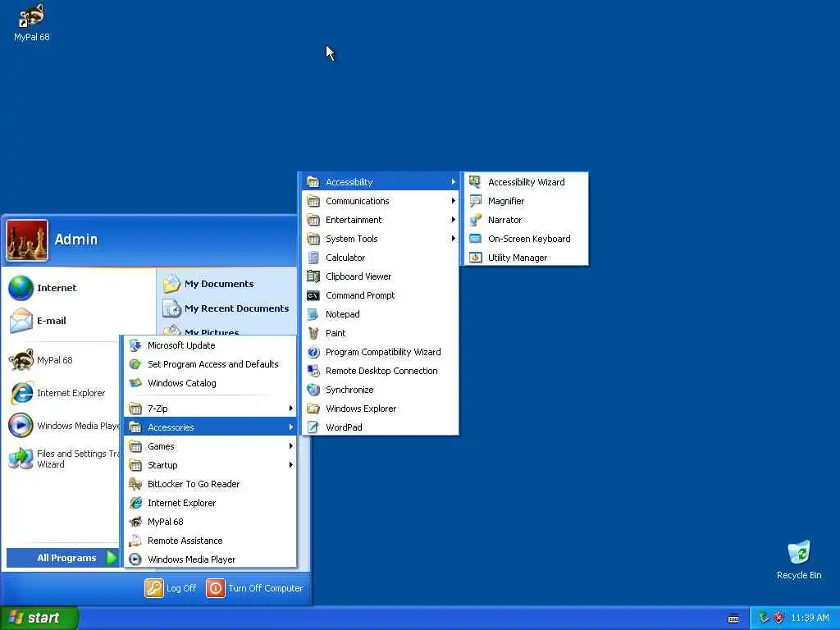840x630 pixels.
Task: Expand the Entertainment submenu
Action: click(380, 220)
